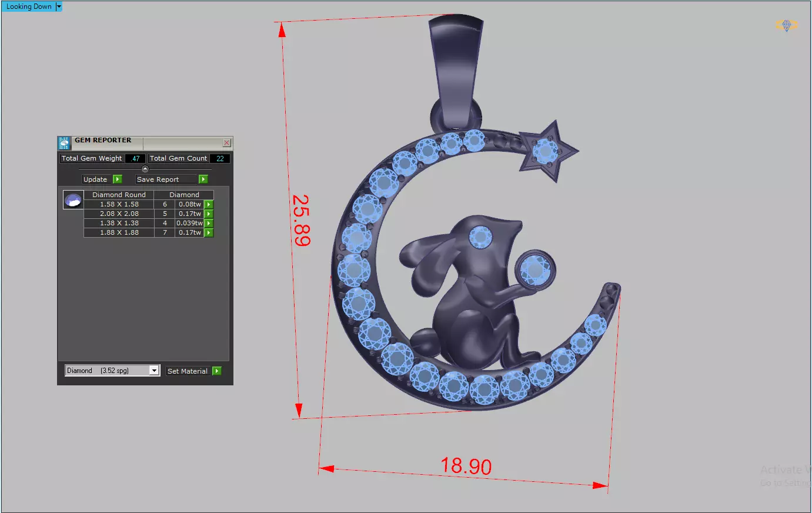
Task: Click the green arrow for the 1.88 X 1.88 row
Action: 209,232
